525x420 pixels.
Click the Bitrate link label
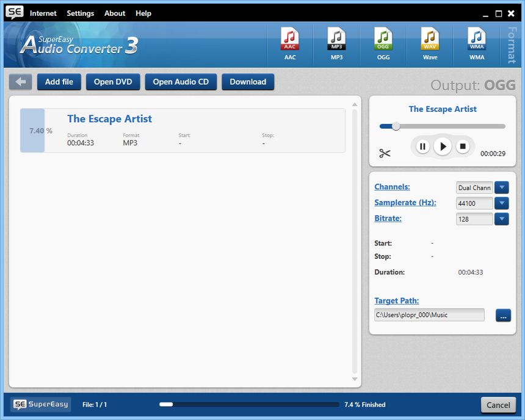tap(388, 219)
